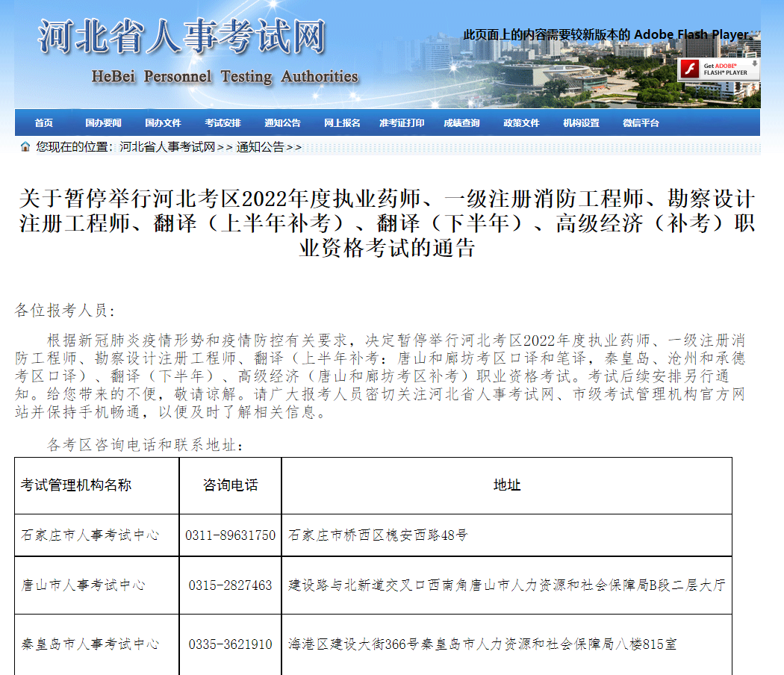Click the 河北省人事考试网 breadcrumb link
784x675 pixels.
167,147
